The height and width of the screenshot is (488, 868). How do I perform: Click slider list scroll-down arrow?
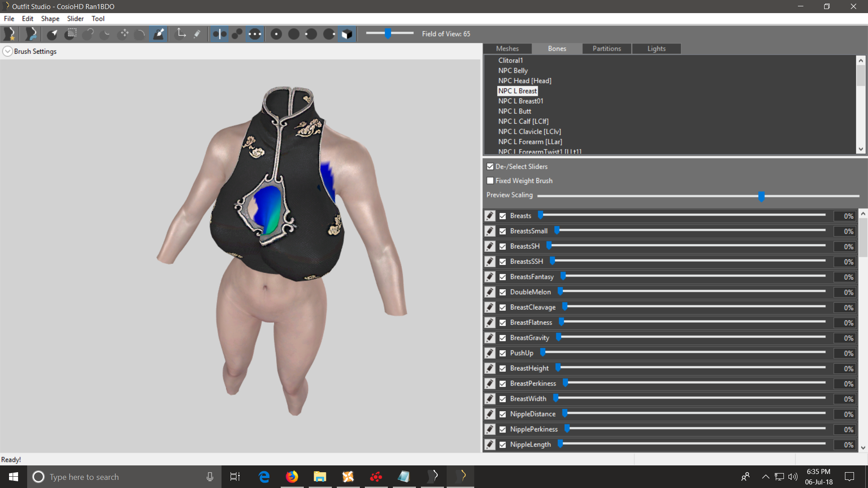[x=863, y=448]
